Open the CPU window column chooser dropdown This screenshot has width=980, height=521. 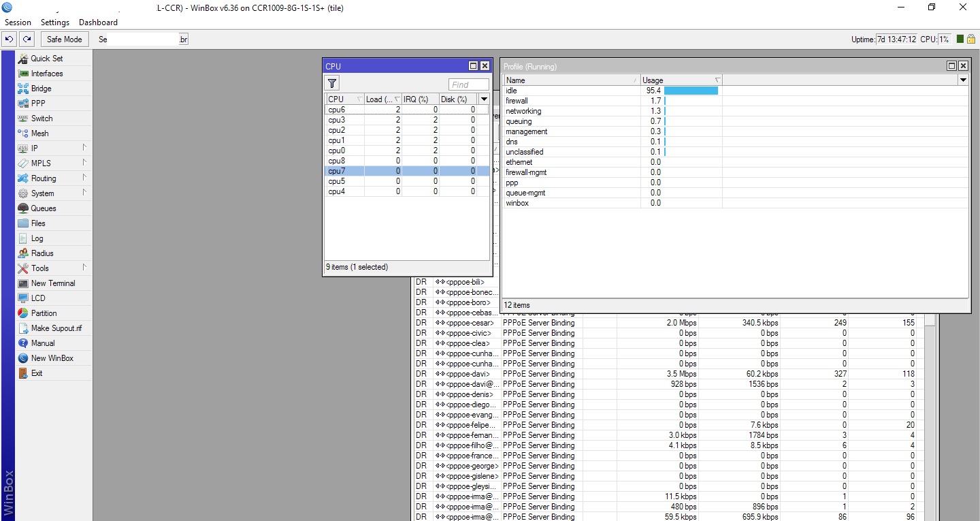[483, 99]
